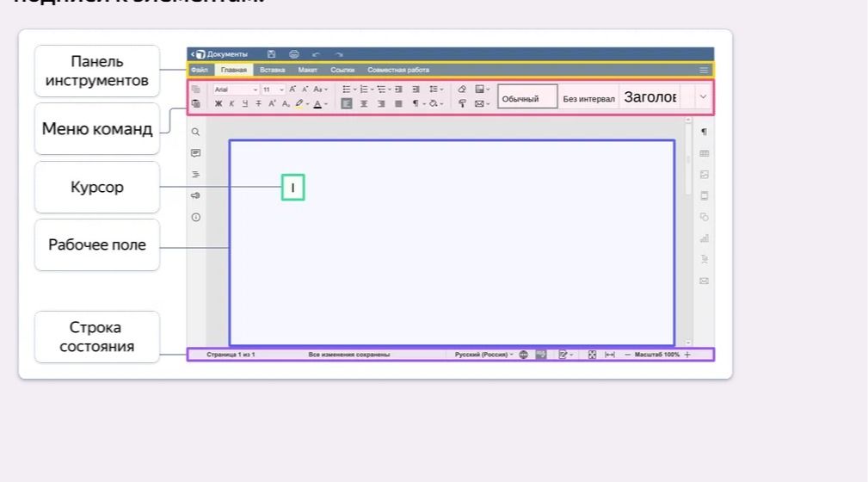Screen dimensions: 868x482
Task: Click the megaphone feedback icon in left sidebar
Action: (x=195, y=195)
